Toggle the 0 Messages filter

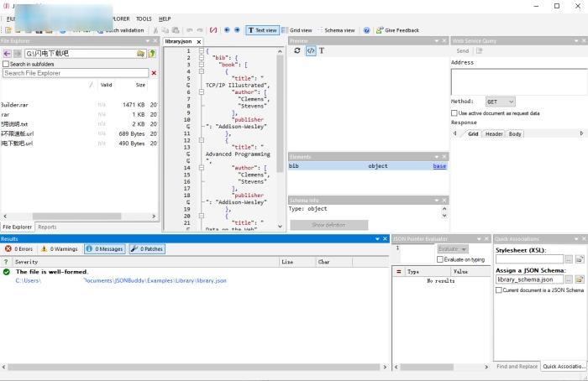[x=105, y=248]
